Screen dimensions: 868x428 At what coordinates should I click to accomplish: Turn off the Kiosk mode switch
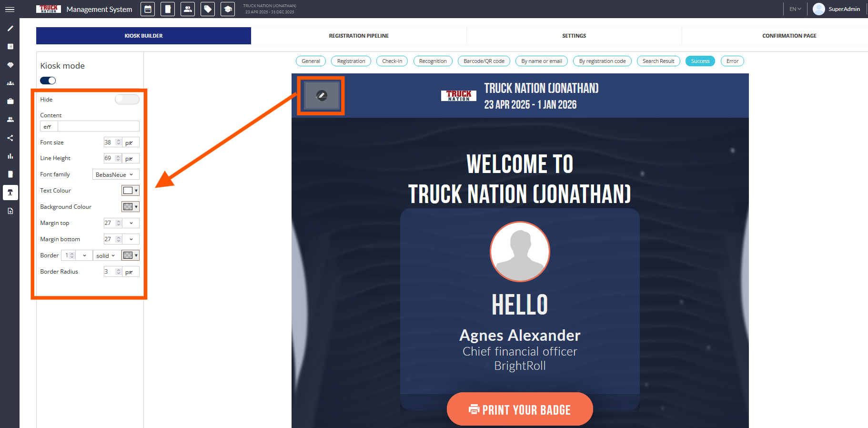48,81
